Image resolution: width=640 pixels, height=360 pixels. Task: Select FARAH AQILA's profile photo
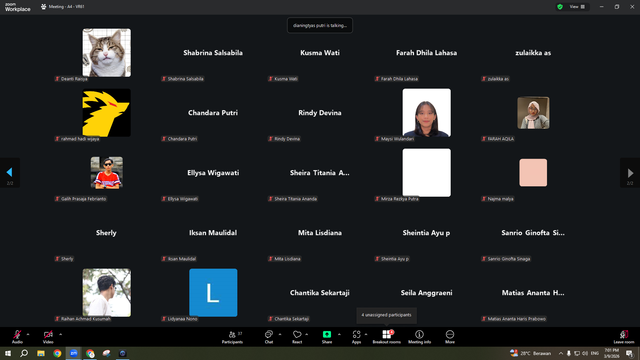click(533, 113)
